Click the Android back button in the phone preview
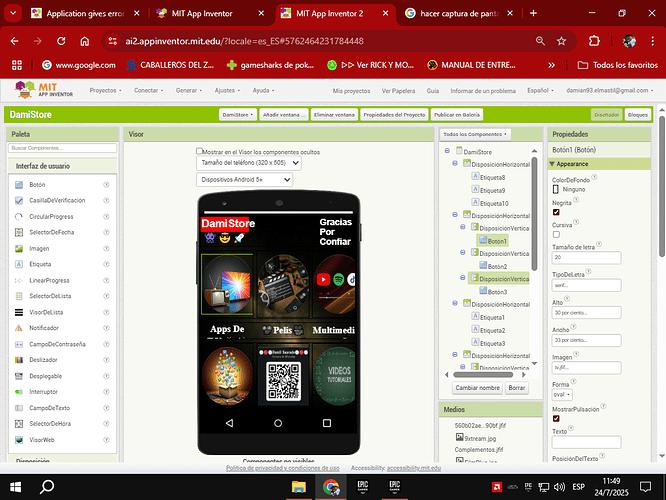The image size is (666, 500). pos(228,424)
